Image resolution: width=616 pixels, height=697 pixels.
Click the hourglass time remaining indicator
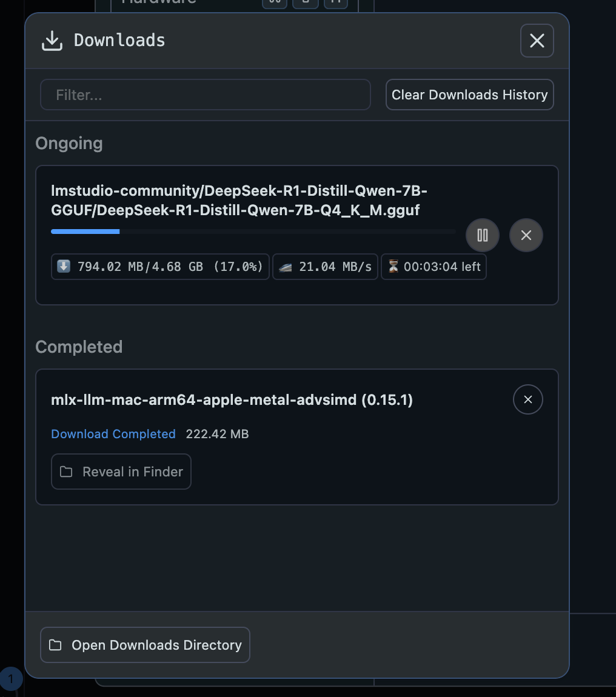click(x=434, y=267)
